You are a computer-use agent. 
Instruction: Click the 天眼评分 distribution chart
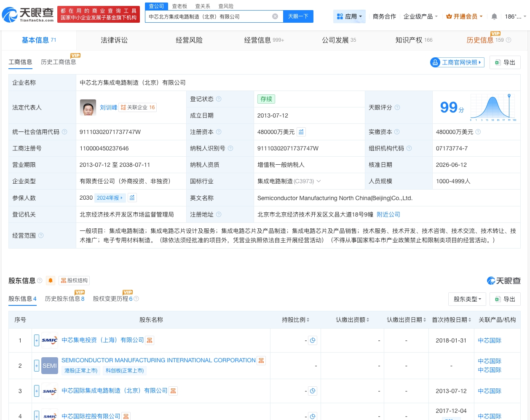pyautogui.click(x=493, y=107)
